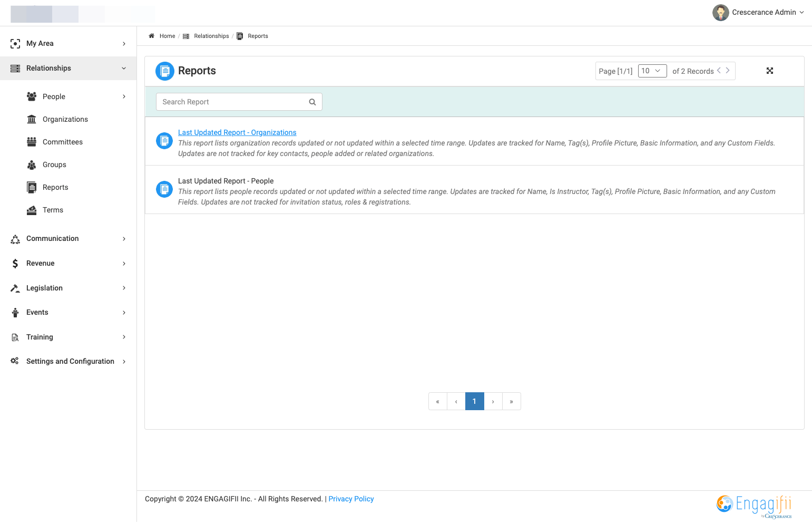This screenshot has width=812, height=523.
Task: Click the Organizations building icon
Action: (32, 119)
